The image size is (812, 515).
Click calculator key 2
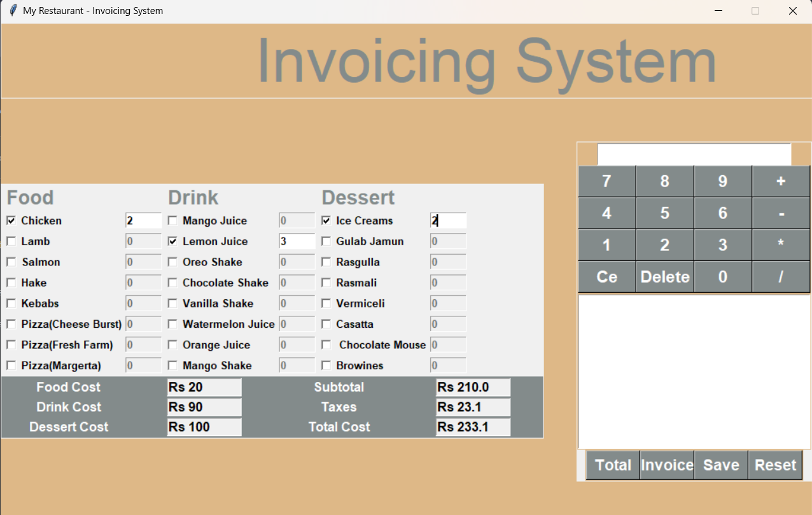click(x=664, y=245)
